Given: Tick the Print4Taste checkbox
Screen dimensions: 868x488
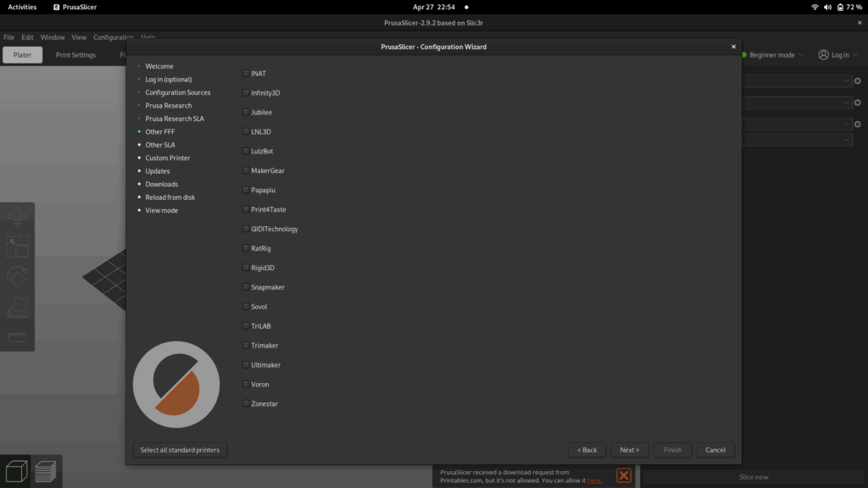Looking at the screenshot, I should (x=246, y=209).
